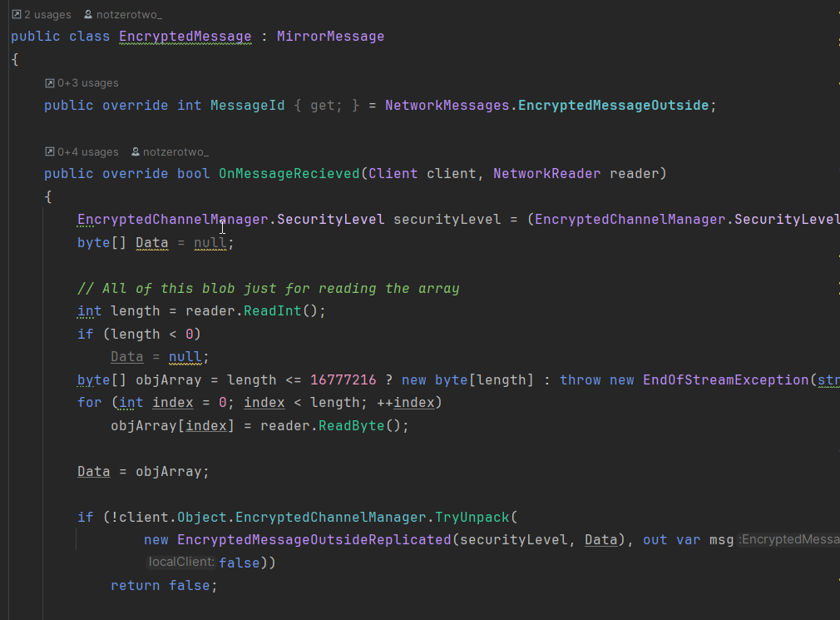Click the notzerotwo_ author hint above the EncryptedMessage class
The image size is (840, 620).
pyautogui.click(x=123, y=14)
